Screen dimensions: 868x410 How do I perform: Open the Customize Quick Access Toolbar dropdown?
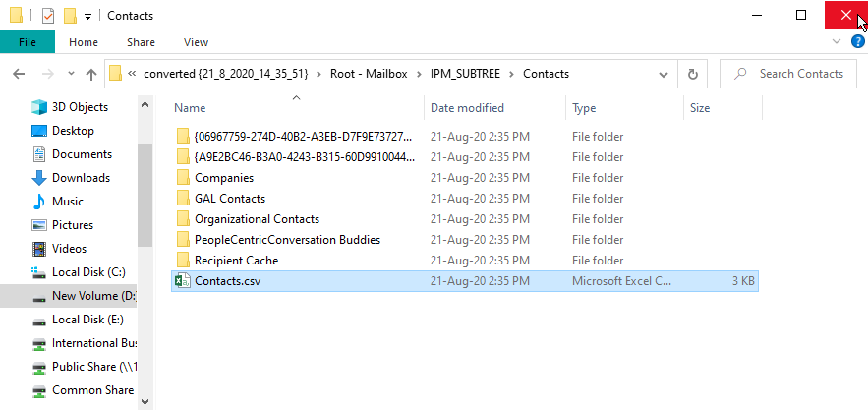pyautogui.click(x=87, y=17)
